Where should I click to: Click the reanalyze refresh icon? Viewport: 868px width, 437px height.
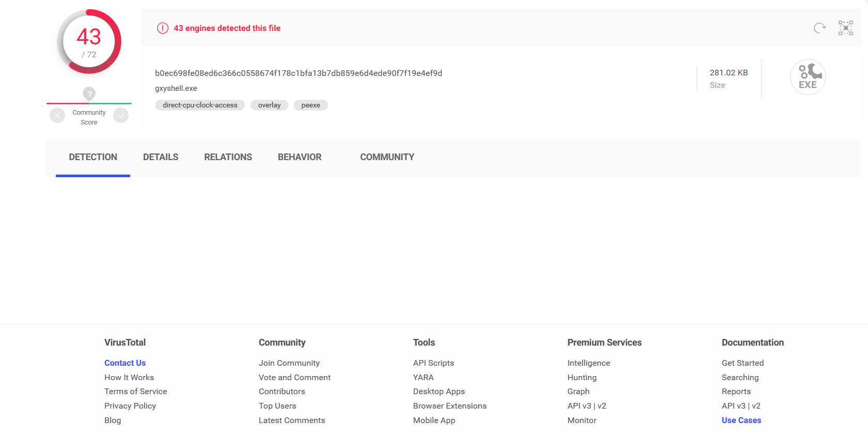pos(819,28)
